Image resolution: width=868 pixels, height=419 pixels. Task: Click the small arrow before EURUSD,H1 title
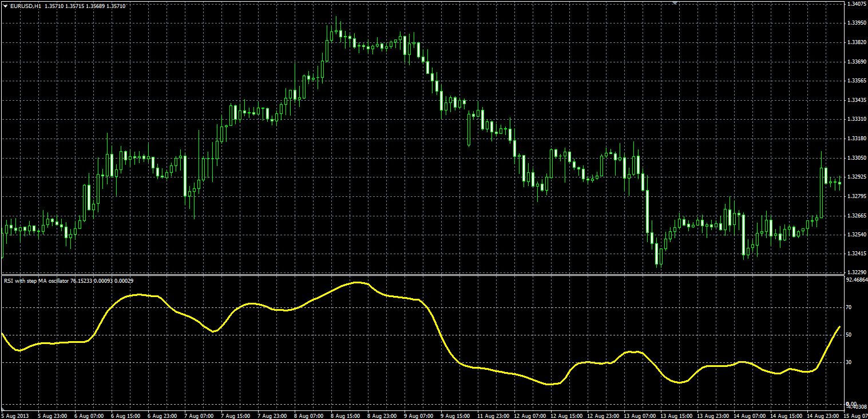(x=5, y=6)
